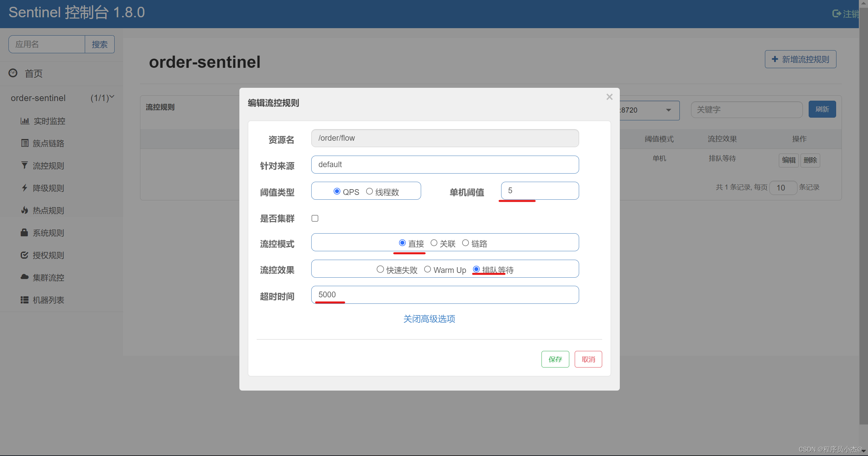The height and width of the screenshot is (456, 868).
Task: Click the per-page records count field
Action: click(783, 187)
